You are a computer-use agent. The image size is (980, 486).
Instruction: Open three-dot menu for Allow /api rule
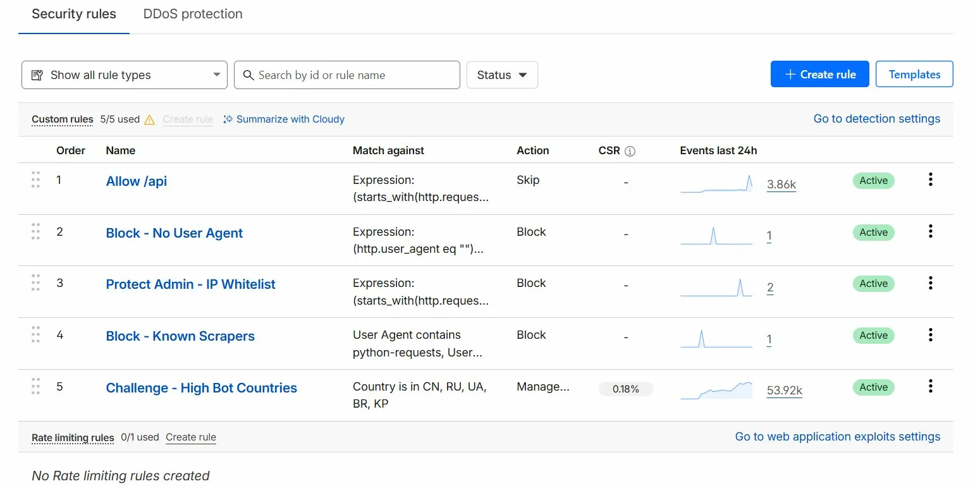click(930, 179)
